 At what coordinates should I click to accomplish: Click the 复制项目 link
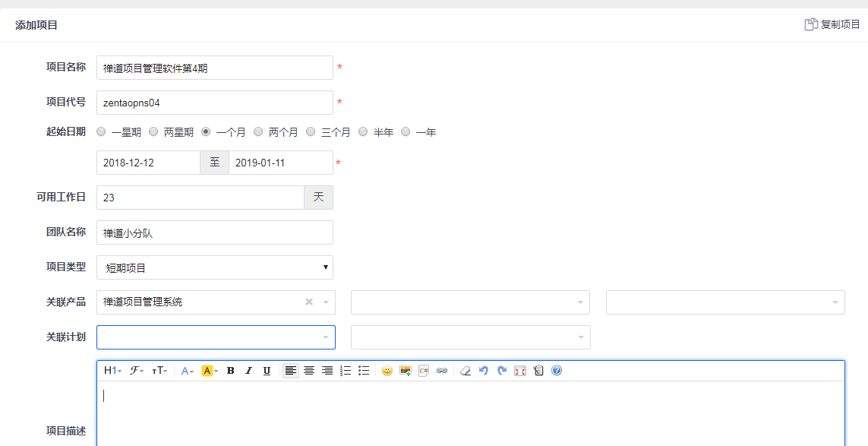click(x=832, y=24)
